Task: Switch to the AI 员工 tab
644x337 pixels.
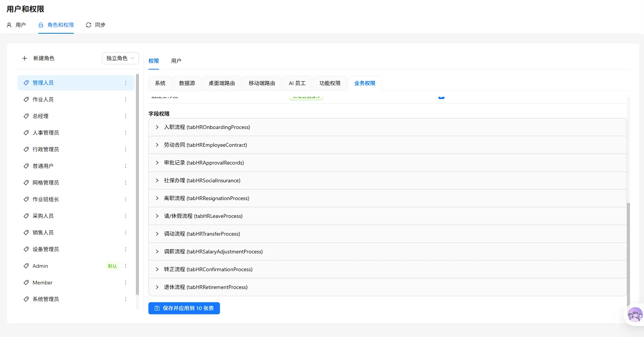Action: coord(297,83)
